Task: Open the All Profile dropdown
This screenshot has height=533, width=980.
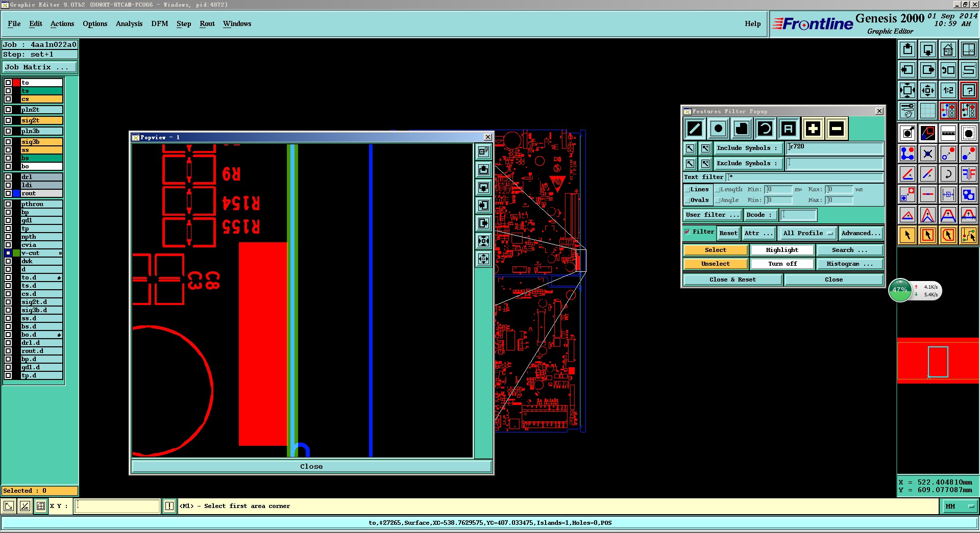Action: [x=808, y=233]
